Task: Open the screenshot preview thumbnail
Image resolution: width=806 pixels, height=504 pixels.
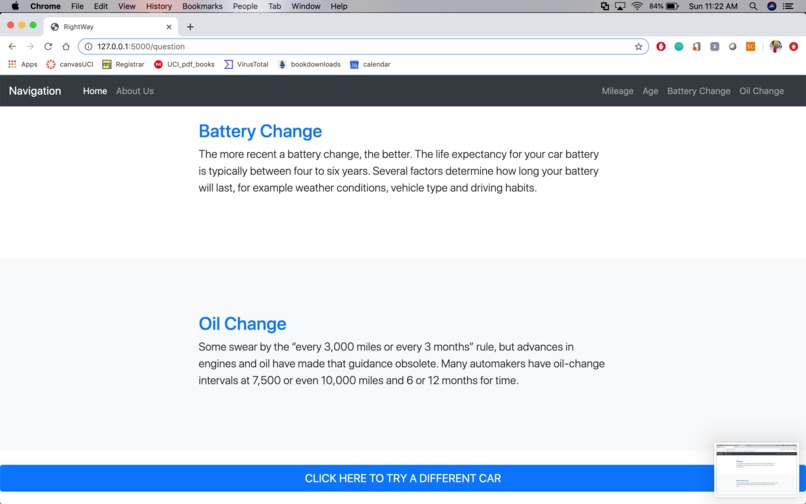Action: tap(756, 470)
